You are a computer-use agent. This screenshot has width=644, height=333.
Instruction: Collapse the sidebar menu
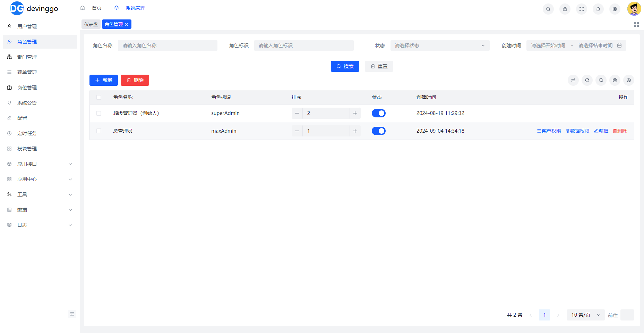72,314
